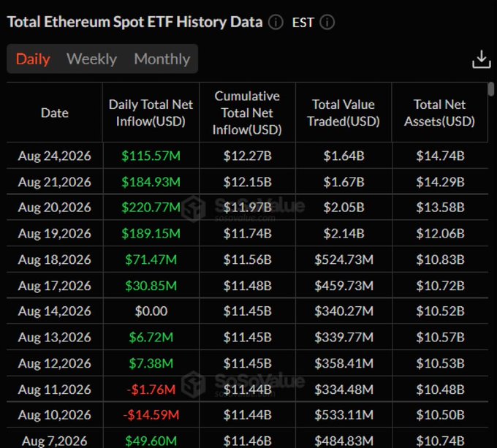The width and height of the screenshot is (497, 448).
Task: Switch to the Weekly tab
Action: point(91,59)
